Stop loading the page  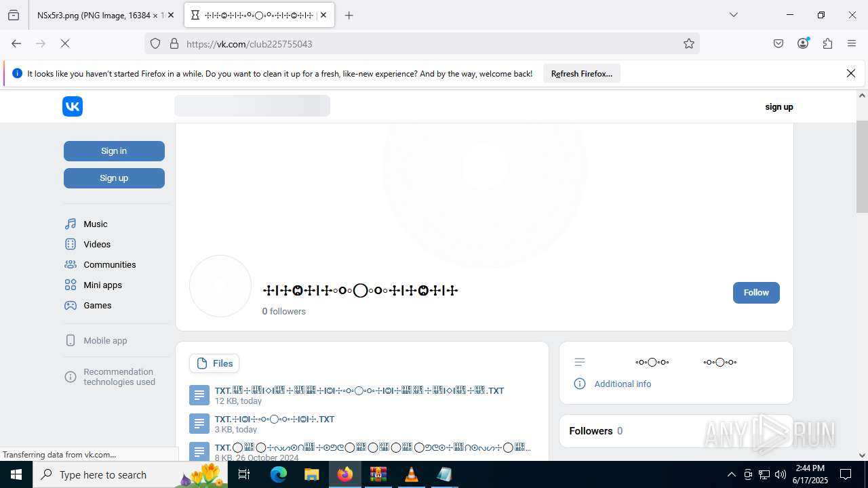point(65,43)
